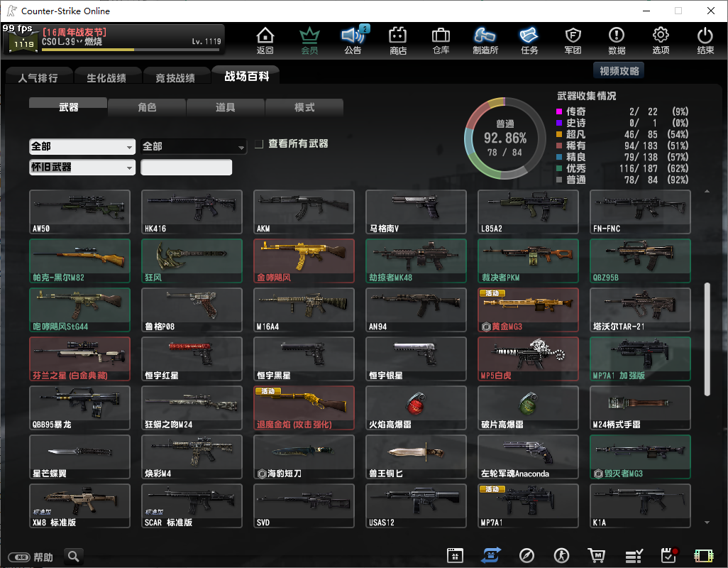Open the 选项 settings gear icon
This screenshot has width=728, height=568.
coord(661,40)
